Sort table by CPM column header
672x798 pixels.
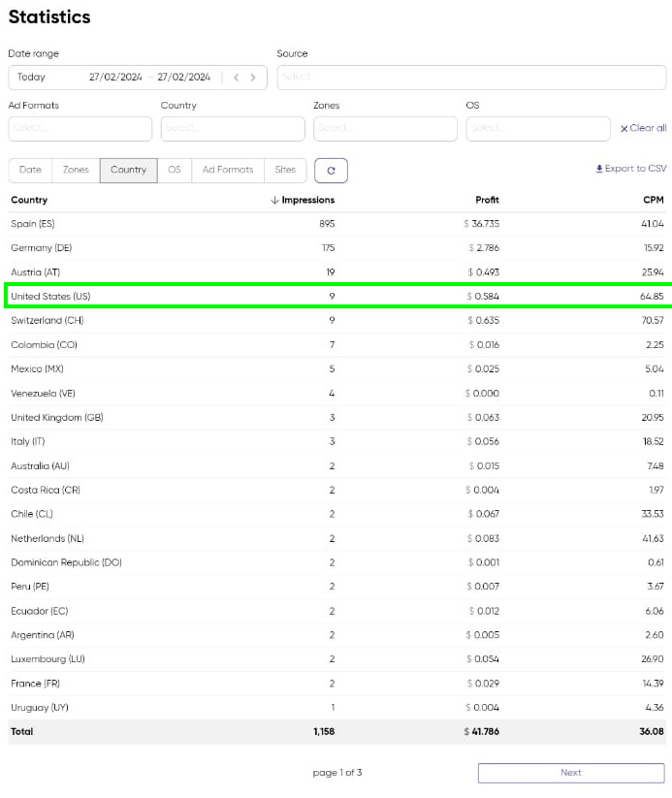[653, 200]
